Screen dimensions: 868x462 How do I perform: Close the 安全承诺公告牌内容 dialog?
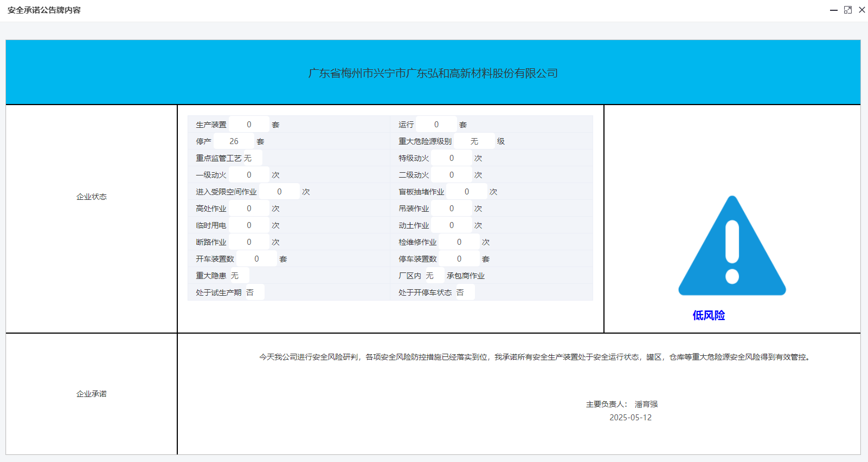tap(862, 10)
